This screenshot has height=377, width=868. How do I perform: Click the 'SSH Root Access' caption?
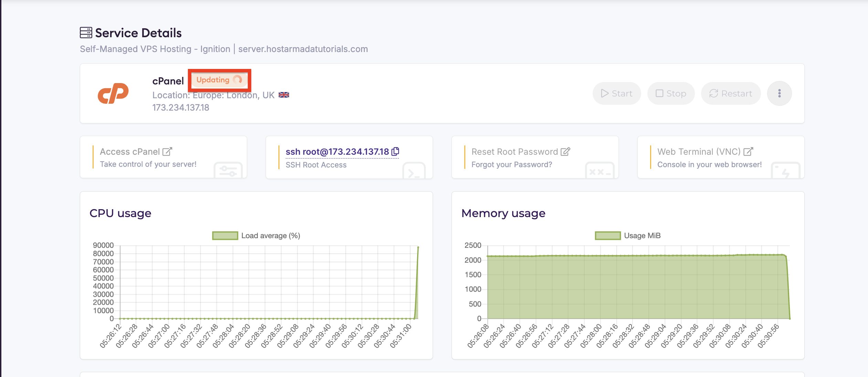click(x=316, y=165)
